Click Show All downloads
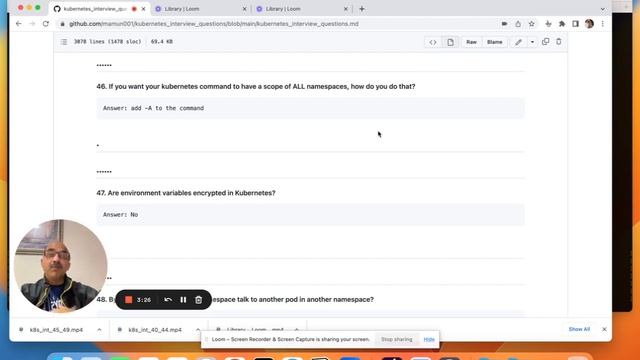Viewport: 640px width, 360px height. pos(579,329)
